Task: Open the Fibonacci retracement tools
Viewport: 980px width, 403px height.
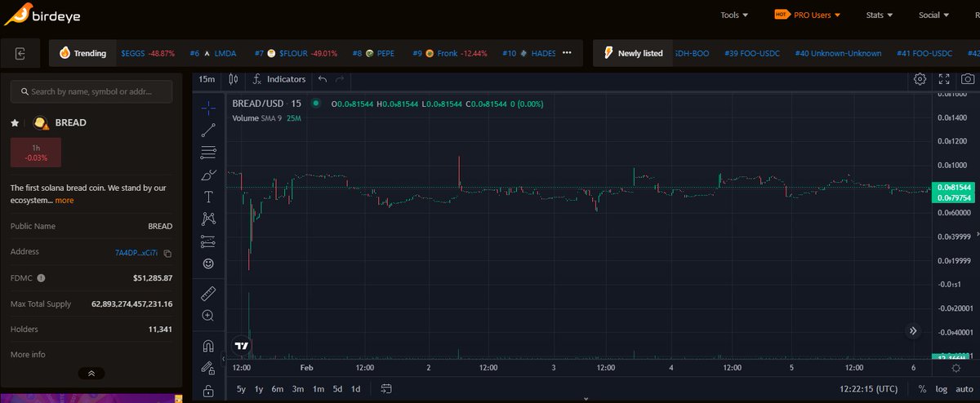Action: (x=208, y=152)
